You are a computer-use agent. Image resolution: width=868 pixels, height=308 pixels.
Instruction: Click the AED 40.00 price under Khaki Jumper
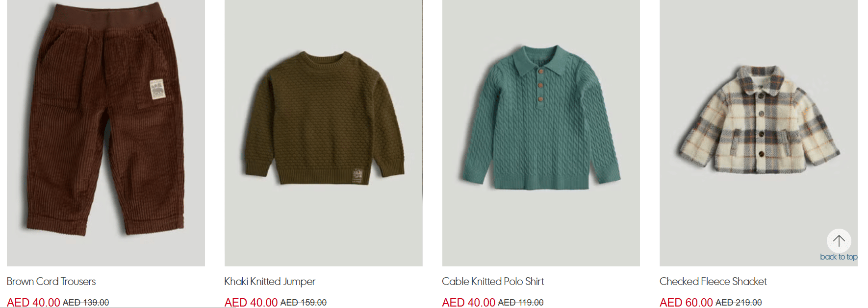(x=251, y=302)
